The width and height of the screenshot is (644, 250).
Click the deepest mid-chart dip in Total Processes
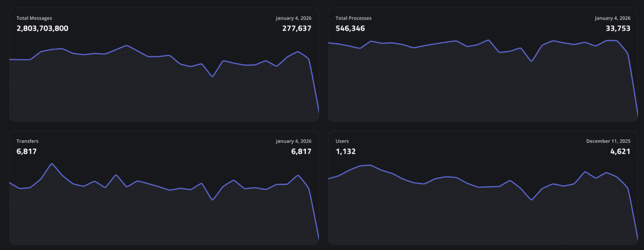(531, 61)
